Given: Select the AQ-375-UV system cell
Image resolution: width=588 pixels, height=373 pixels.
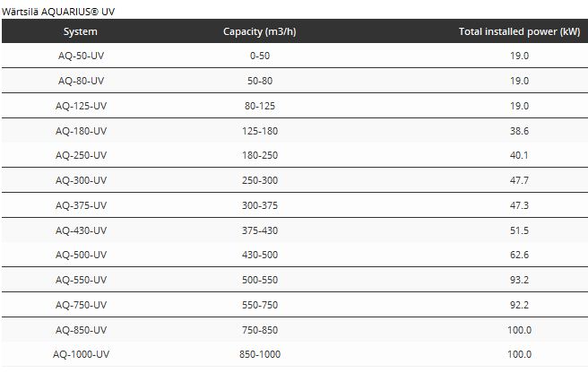Looking at the screenshot, I should [x=81, y=205].
